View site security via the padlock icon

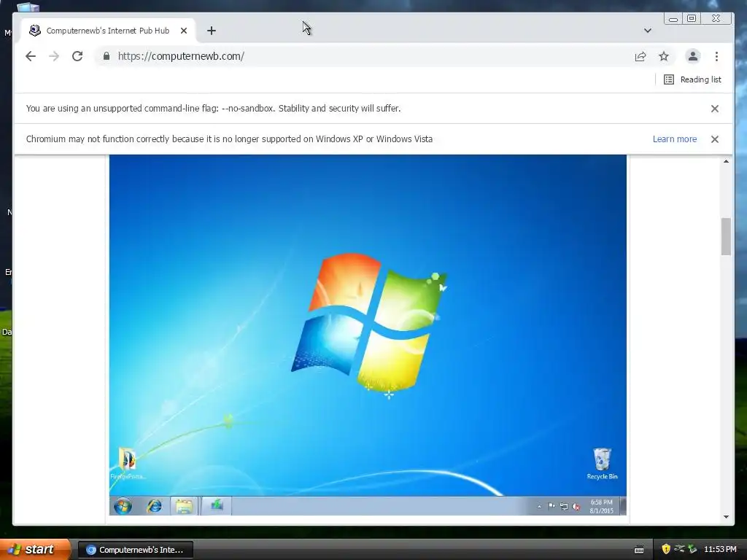[x=107, y=56]
